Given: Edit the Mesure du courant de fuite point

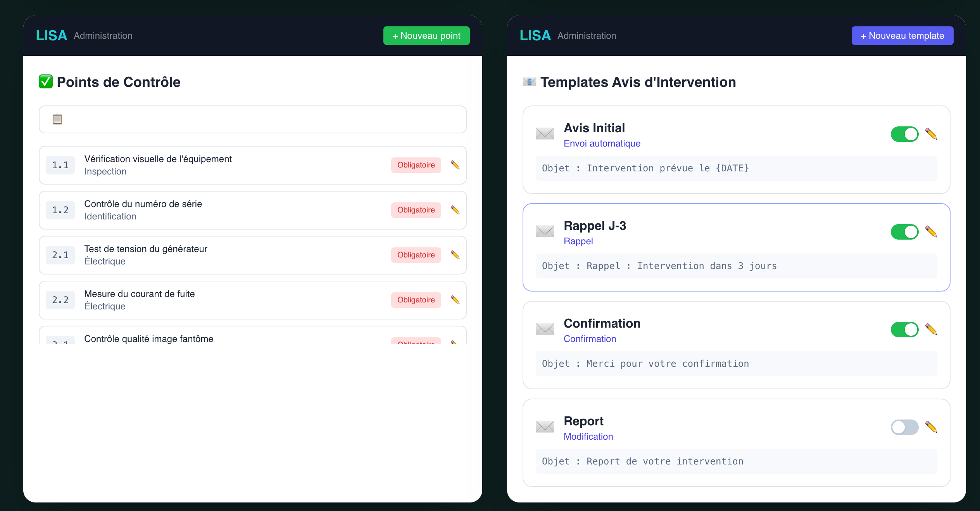Looking at the screenshot, I should (x=455, y=300).
